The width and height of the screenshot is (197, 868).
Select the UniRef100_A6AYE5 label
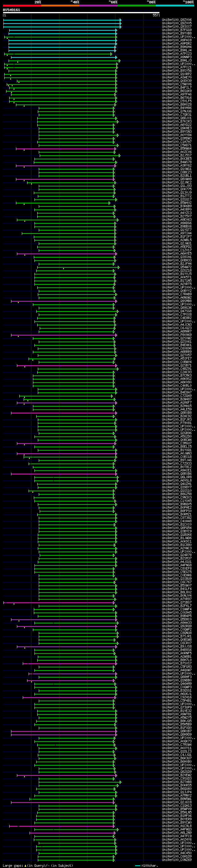coord(177,254)
